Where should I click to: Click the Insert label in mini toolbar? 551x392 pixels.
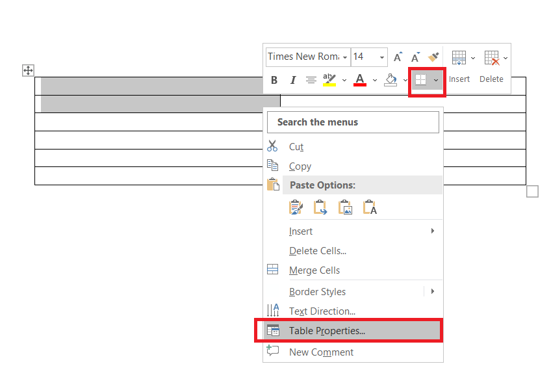coord(459,79)
